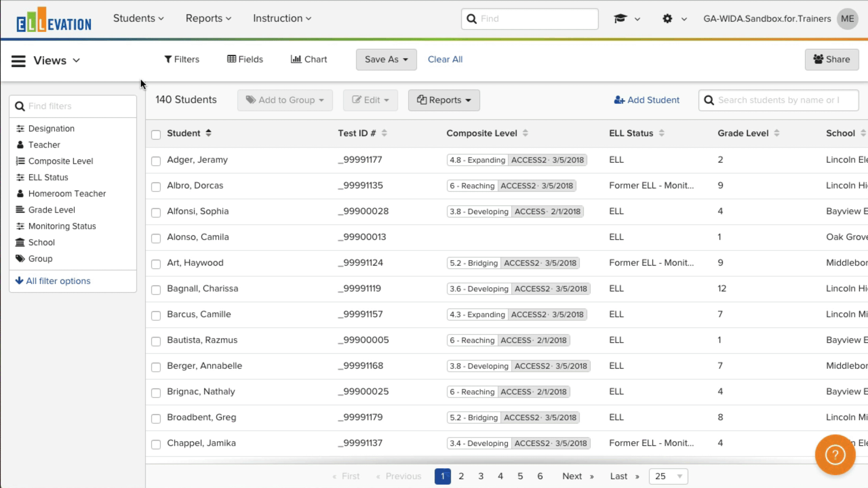Go to page 4
The image size is (868, 488).
500,476
